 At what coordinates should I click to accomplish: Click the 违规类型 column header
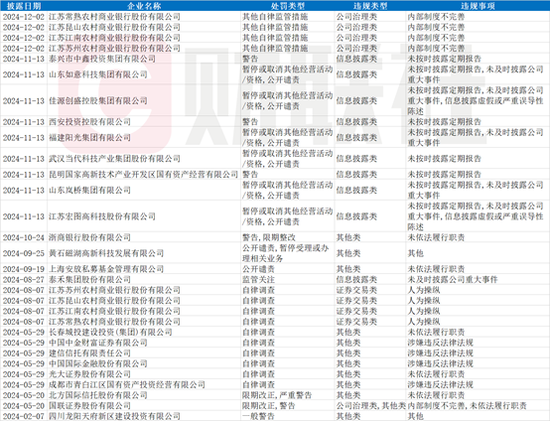tap(370, 6)
